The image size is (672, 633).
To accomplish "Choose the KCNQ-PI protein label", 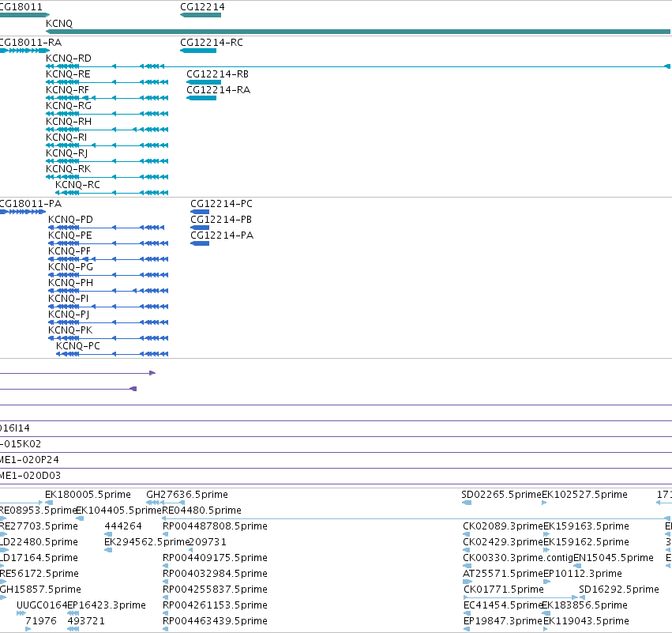I will (68, 299).
